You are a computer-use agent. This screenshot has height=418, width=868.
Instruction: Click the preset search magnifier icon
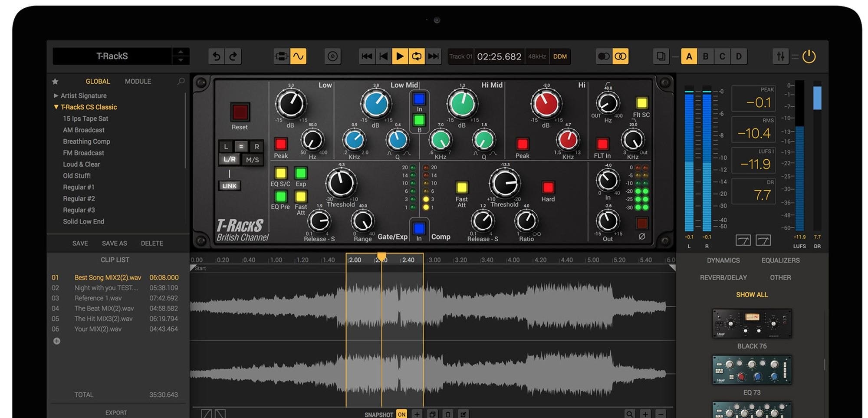click(181, 81)
